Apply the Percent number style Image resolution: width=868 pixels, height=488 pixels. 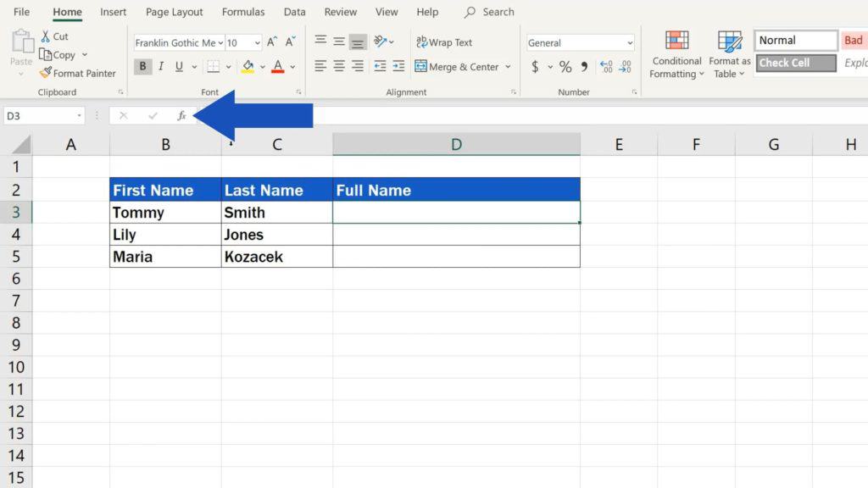pyautogui.click(x=565, y=66)
